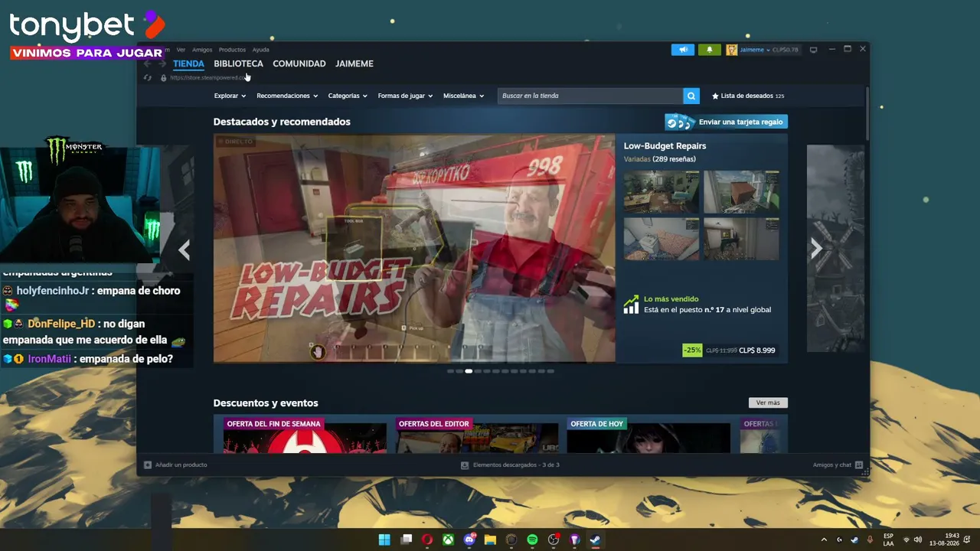
Task: Launch Opera from the taskbar
Action: click(427, 540)
